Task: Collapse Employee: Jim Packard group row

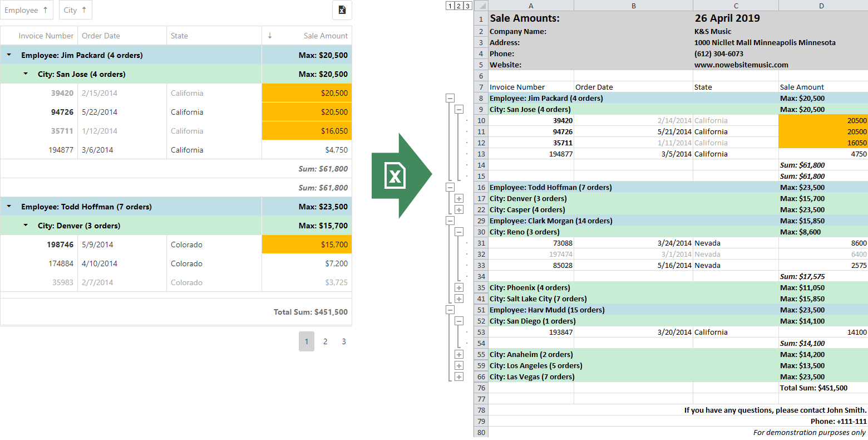Action: (x=9, y=55)
